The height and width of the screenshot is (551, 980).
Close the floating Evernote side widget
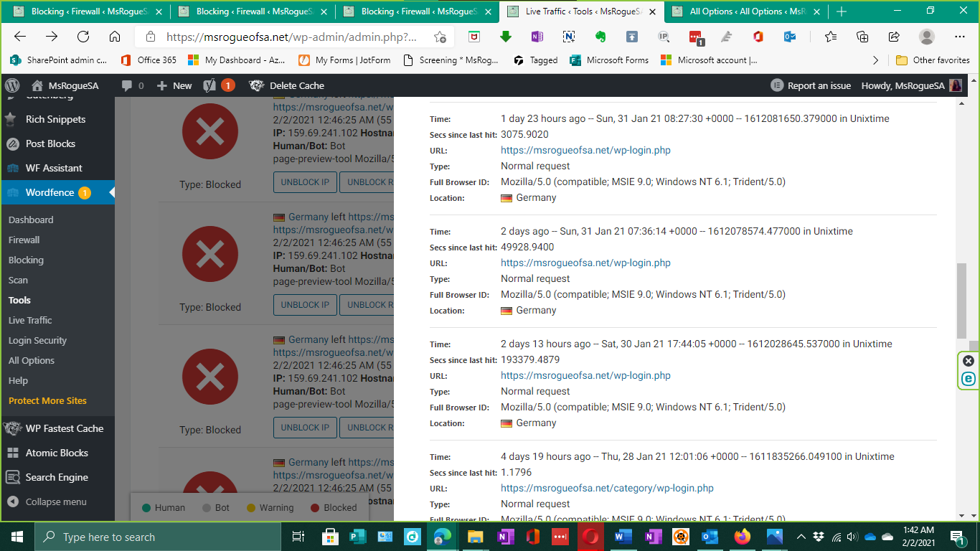coord(969,361)
